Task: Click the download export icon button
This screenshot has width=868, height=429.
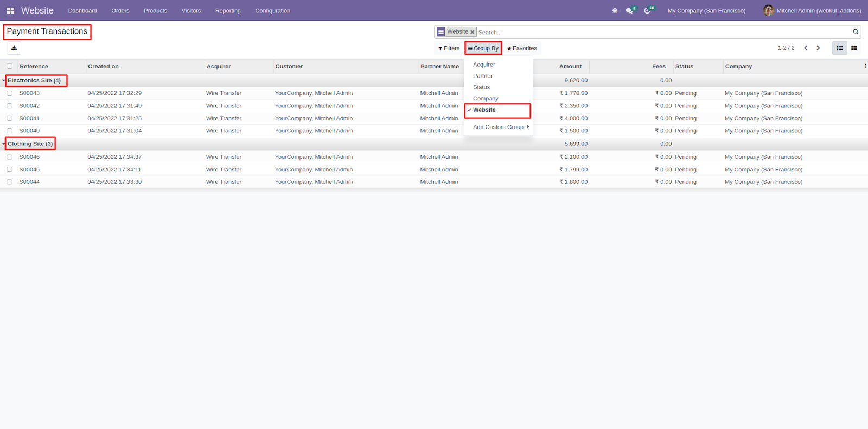Action: (14, 48)
